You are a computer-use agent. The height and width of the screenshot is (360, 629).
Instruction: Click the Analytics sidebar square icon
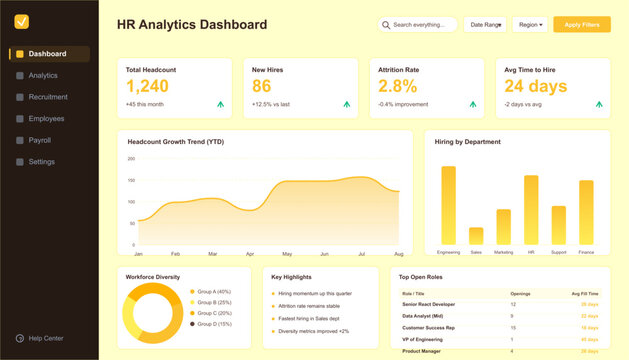coord(20,75)
